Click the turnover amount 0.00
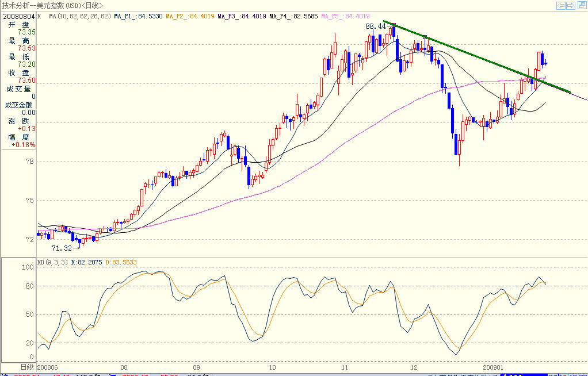The image size is (588, 376). tap(29, 113)
